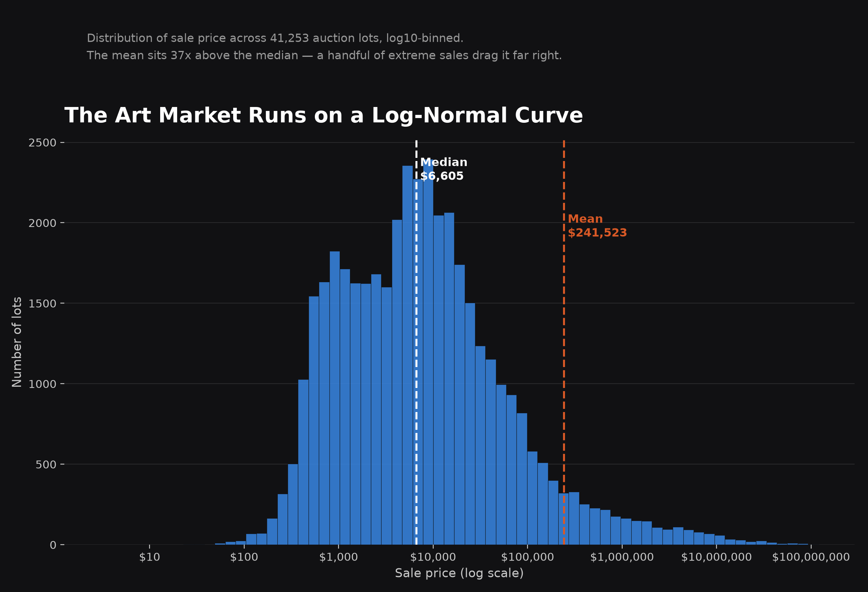Click the x-axis tick label '$10'

point(150,557)
